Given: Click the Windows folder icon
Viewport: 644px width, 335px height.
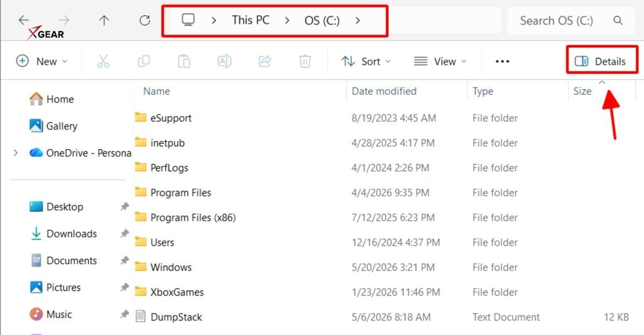Looking at the screenshot, I should (x=140, y=267).
